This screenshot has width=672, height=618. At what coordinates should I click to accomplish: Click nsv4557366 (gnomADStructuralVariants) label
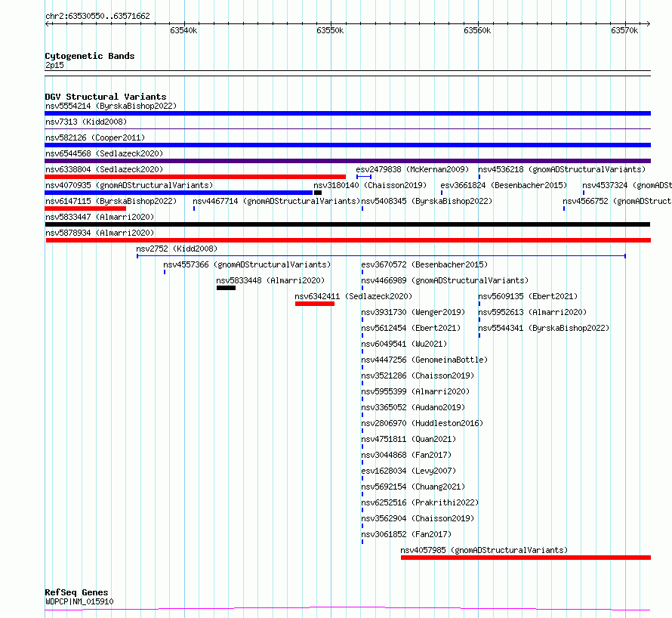point(247,264)
